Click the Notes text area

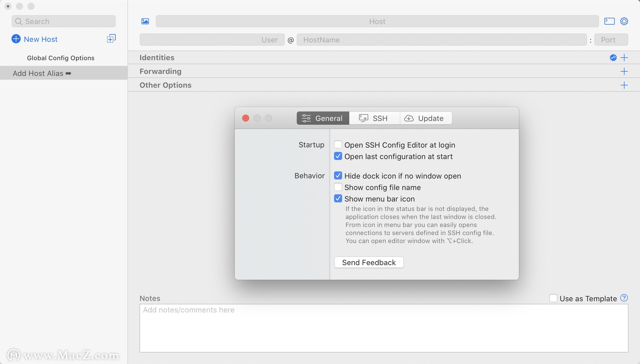384,328
